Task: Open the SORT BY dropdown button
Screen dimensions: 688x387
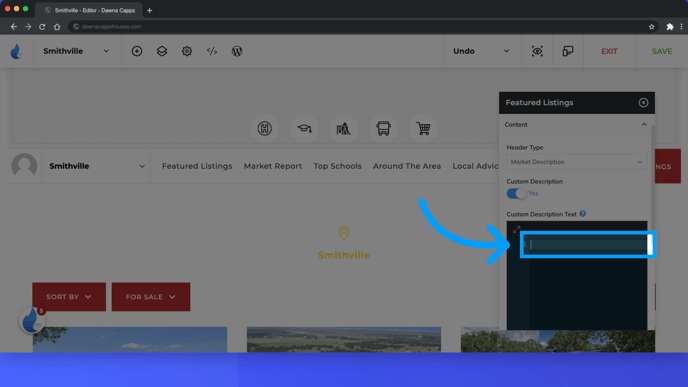Action: point(69,297)
